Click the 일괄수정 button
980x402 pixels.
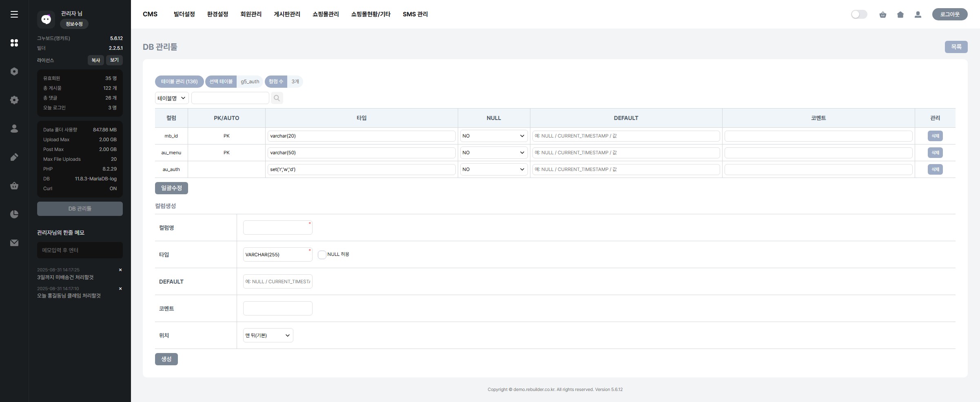[x=171, y=188]
